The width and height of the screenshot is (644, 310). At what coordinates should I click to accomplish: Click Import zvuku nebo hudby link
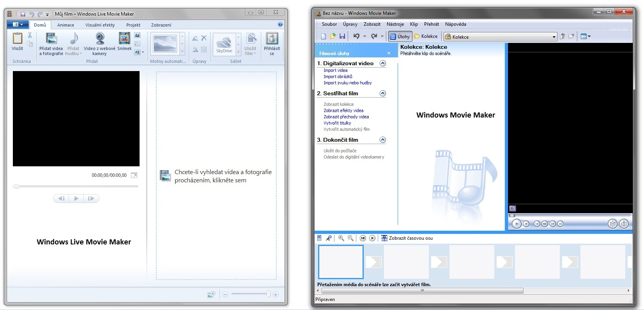[x=347, y=83]
